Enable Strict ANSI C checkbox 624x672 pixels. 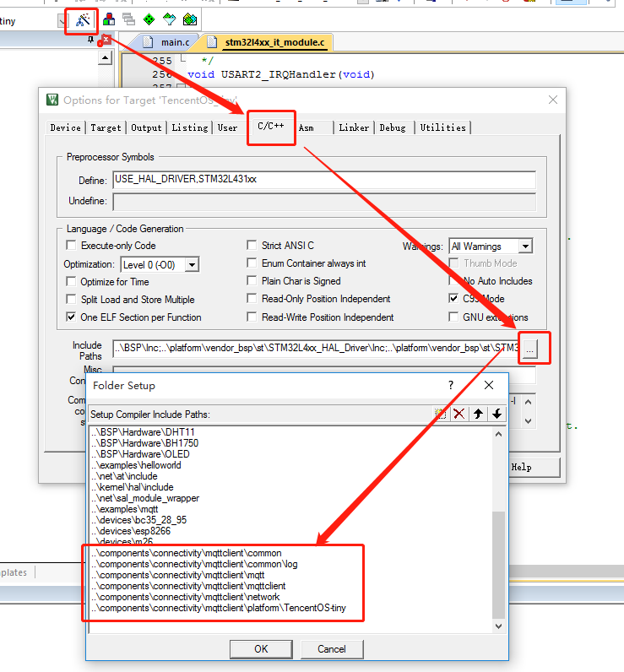pos(252,245)
